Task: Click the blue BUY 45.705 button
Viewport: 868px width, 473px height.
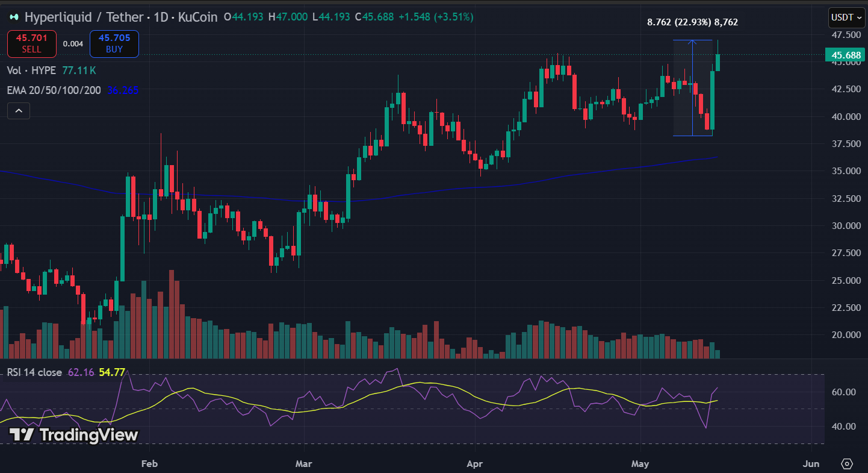Action: (114, 44)
